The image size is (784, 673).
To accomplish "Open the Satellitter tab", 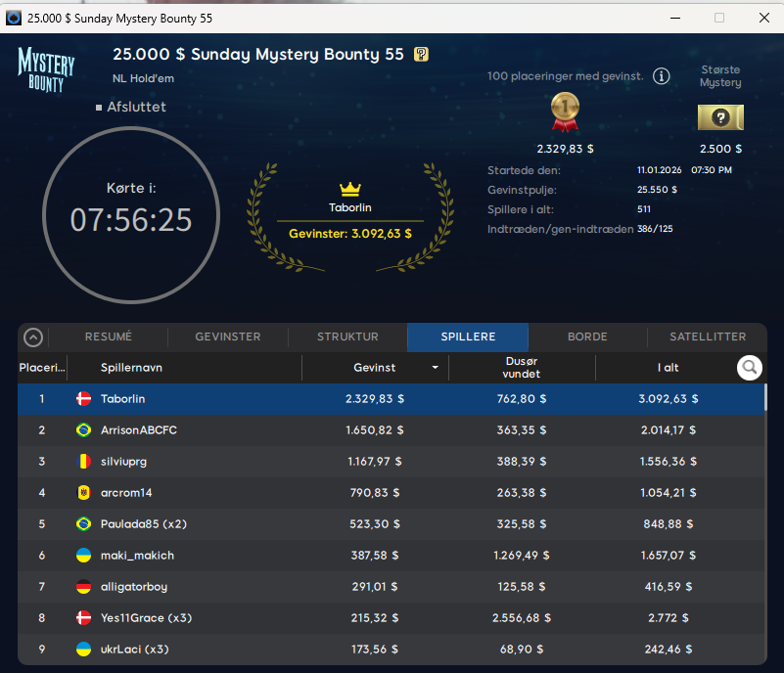I will (708, 336).
